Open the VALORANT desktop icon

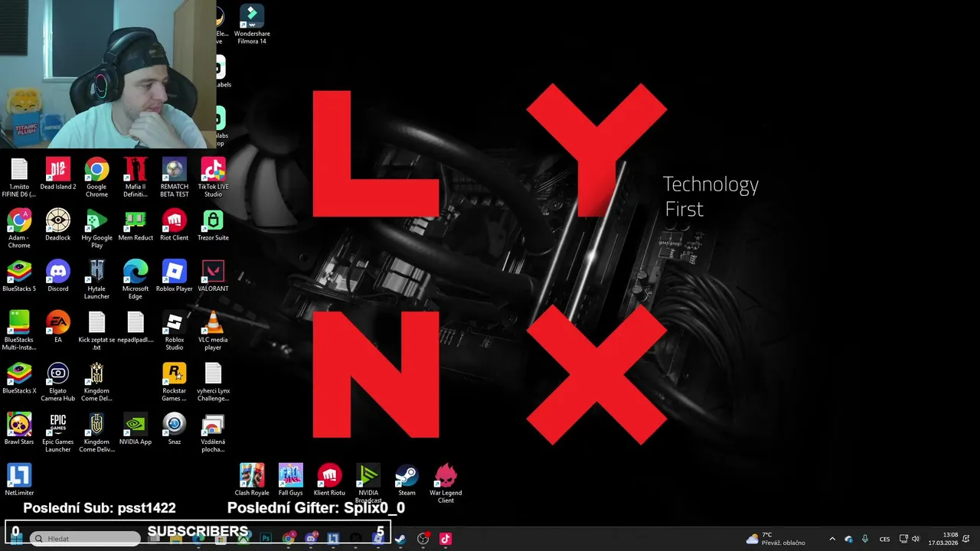213,276
